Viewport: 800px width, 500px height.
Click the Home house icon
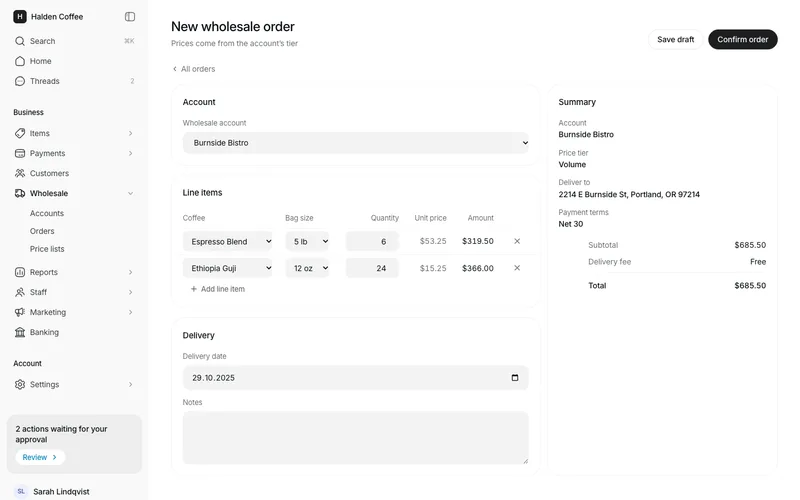tap(20, 61)
